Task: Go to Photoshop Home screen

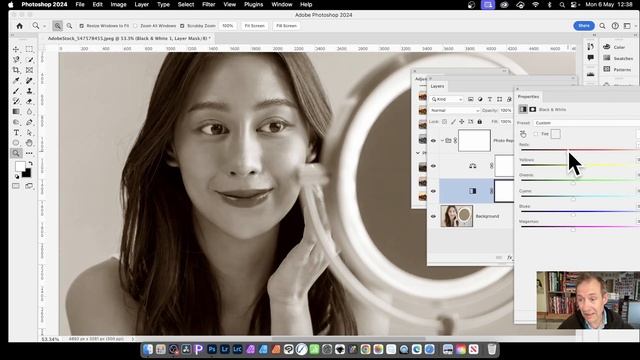Action: tap(20, 26)
